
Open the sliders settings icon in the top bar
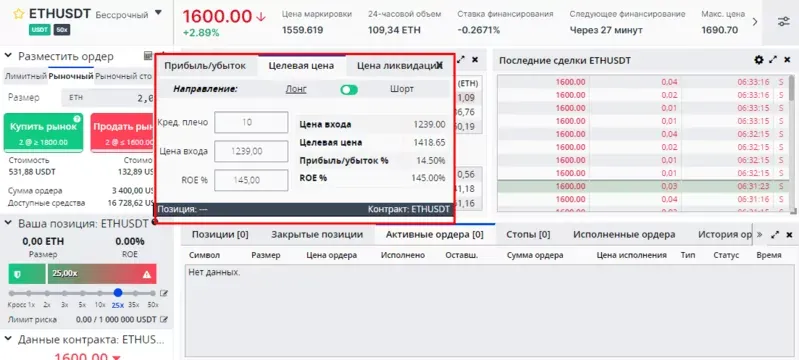pos(783,22)
